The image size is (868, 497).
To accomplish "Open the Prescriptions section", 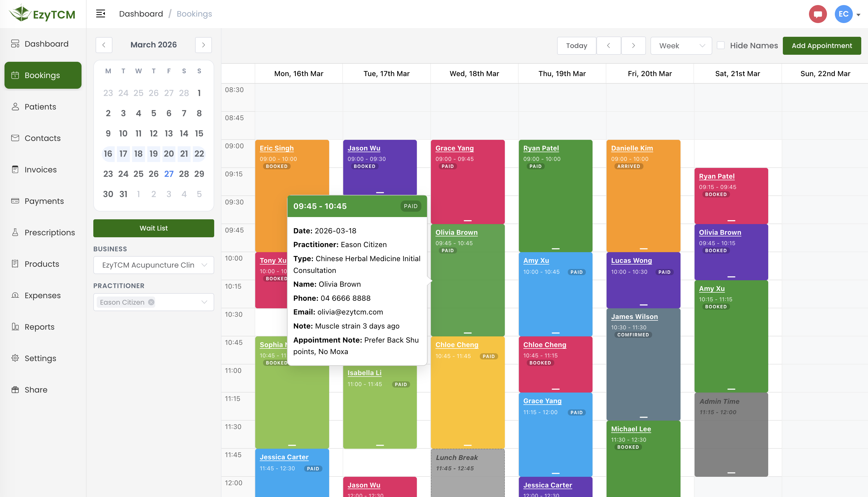I will pos(49,232).
